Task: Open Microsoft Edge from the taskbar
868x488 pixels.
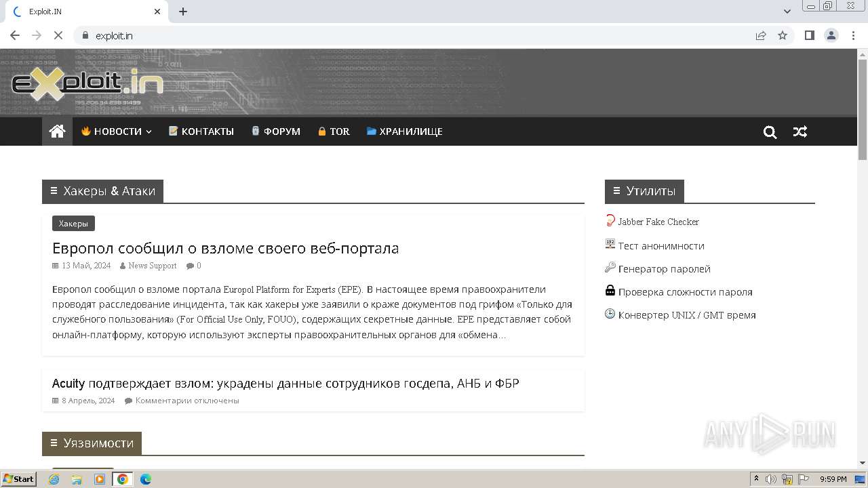Action: pyautogui.click(x=146, y=479)
